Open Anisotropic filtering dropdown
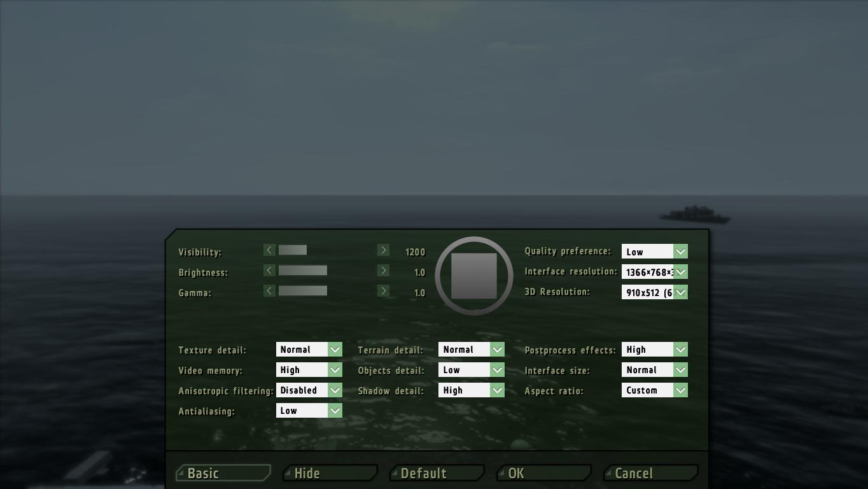The width and height of the screenshot is (868, 489). (309, 390)
